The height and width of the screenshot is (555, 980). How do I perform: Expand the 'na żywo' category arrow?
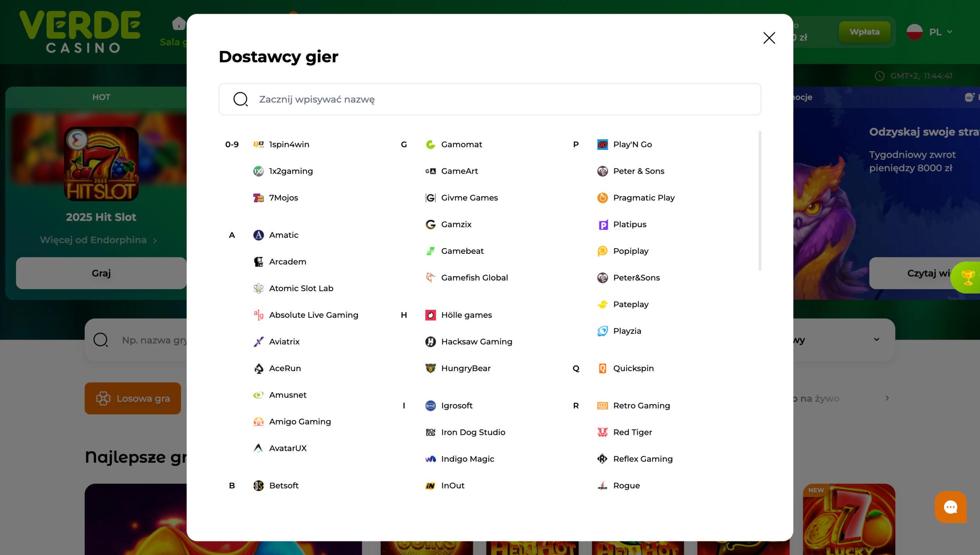pos(887,398)
